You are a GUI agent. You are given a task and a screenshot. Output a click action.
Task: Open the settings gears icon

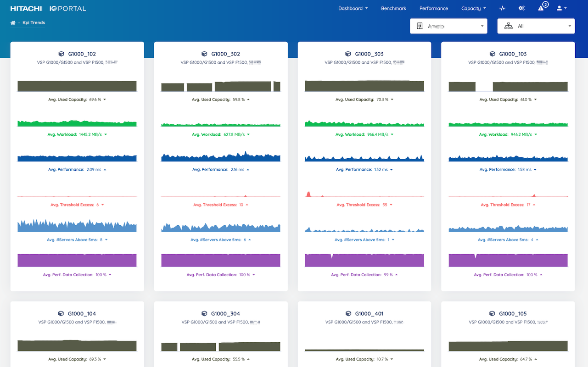tap(521, 8)
